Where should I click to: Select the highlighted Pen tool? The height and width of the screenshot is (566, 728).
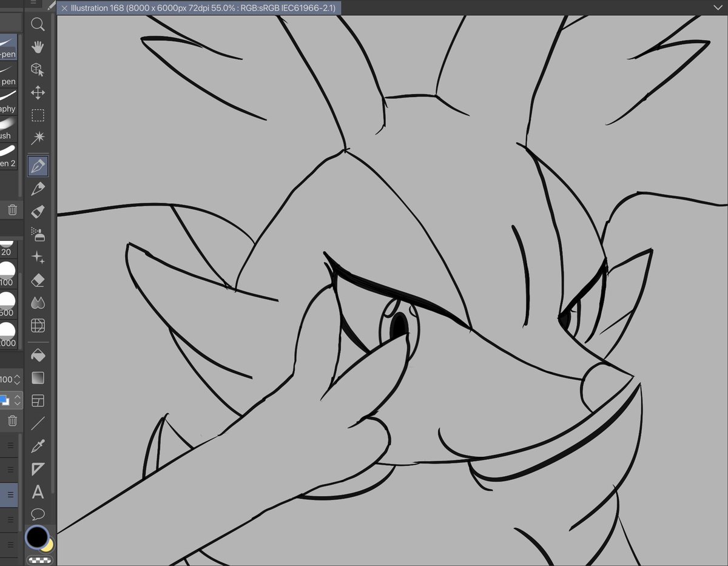[38, 166]
